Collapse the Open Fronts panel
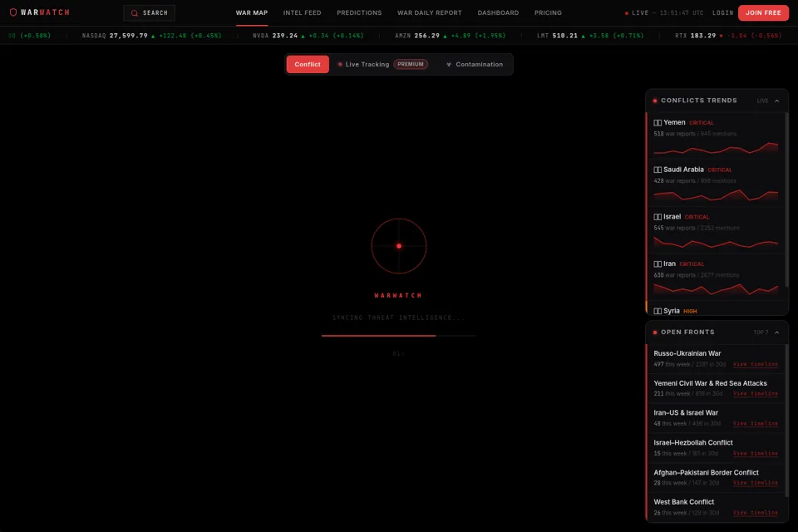The image size is (798, 532). 776,332
